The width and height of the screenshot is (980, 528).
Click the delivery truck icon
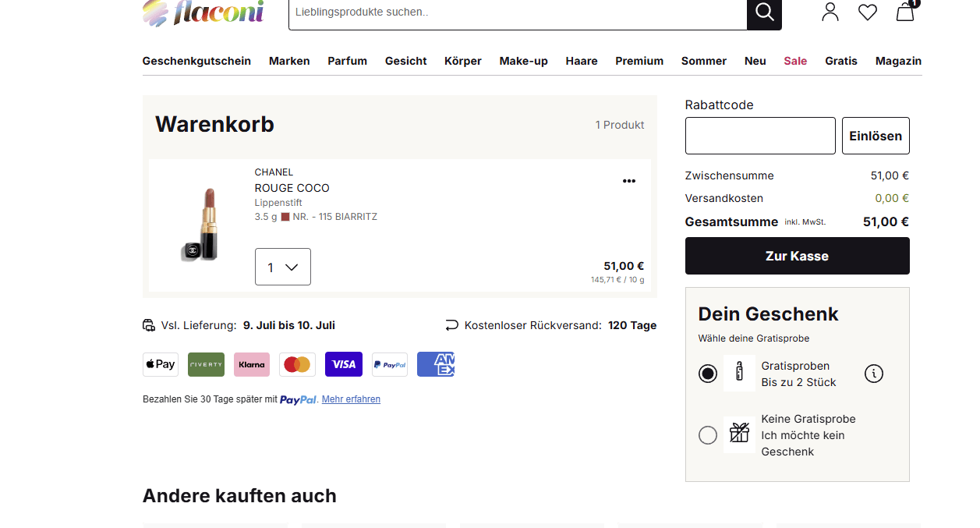(149, 325)
